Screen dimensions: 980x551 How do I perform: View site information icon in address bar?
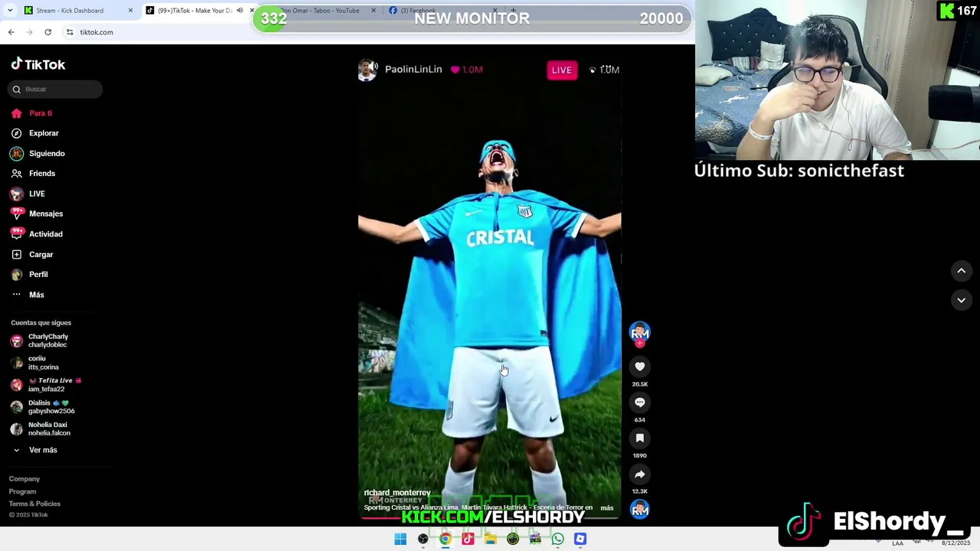click(x=70, y=32)
